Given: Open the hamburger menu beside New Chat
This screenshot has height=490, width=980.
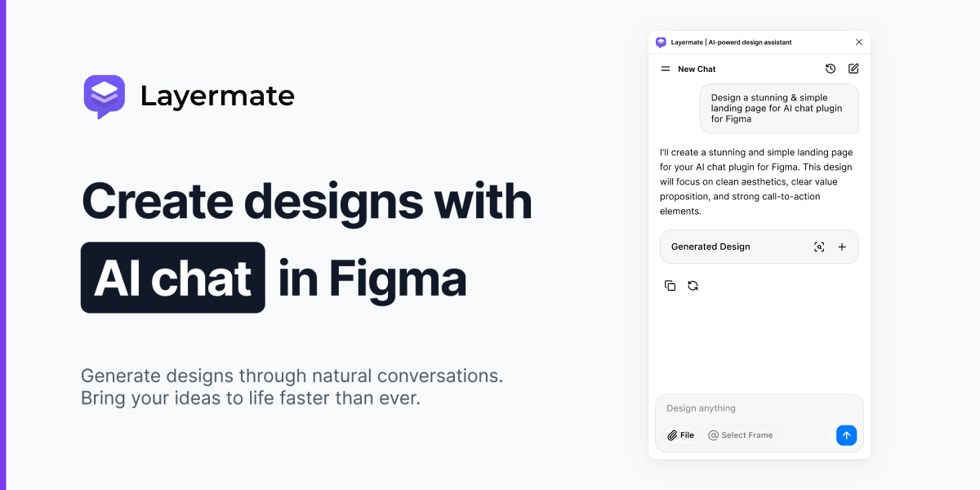Looking at the screenshot, I should pos(666,69).
